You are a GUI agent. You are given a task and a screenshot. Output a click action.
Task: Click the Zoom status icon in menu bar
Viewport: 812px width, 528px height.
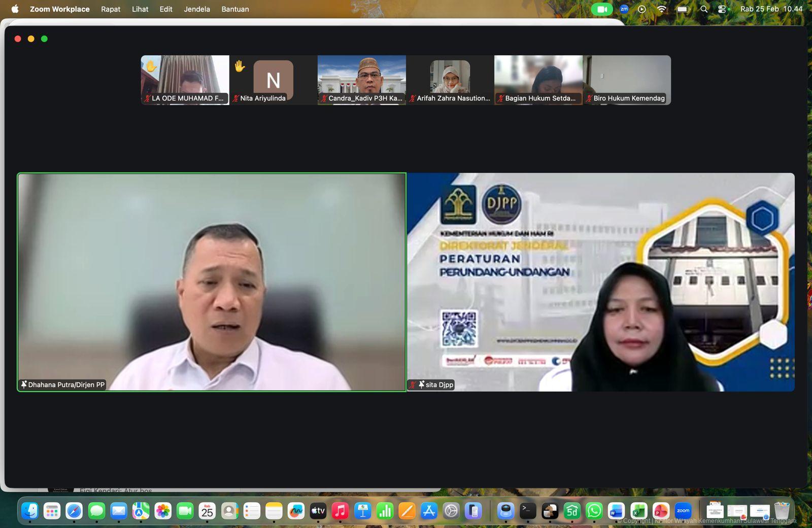[624, 9]
